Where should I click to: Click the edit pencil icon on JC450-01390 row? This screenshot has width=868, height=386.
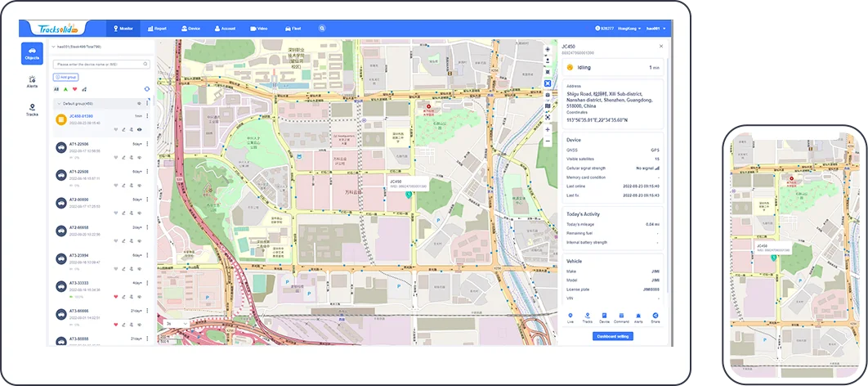pyautogui.click(x=123, y=129)
